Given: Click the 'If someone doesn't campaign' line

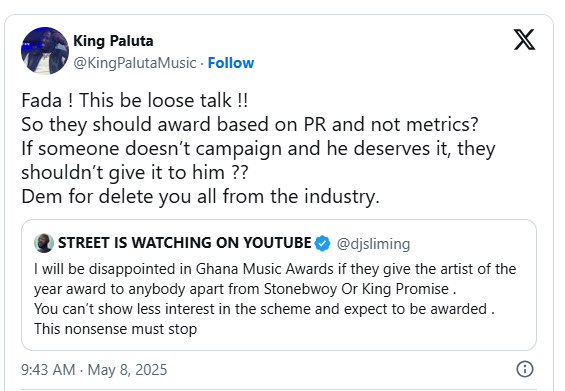Looking at the screenshot, I should click(258, 149).
